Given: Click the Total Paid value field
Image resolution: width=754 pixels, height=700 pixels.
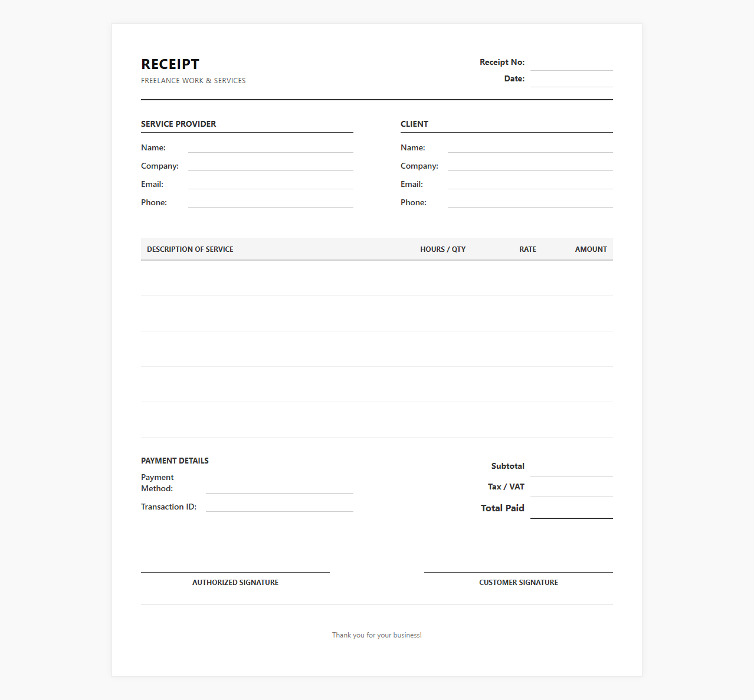Looking at the screenshot, I should point(571,510).
